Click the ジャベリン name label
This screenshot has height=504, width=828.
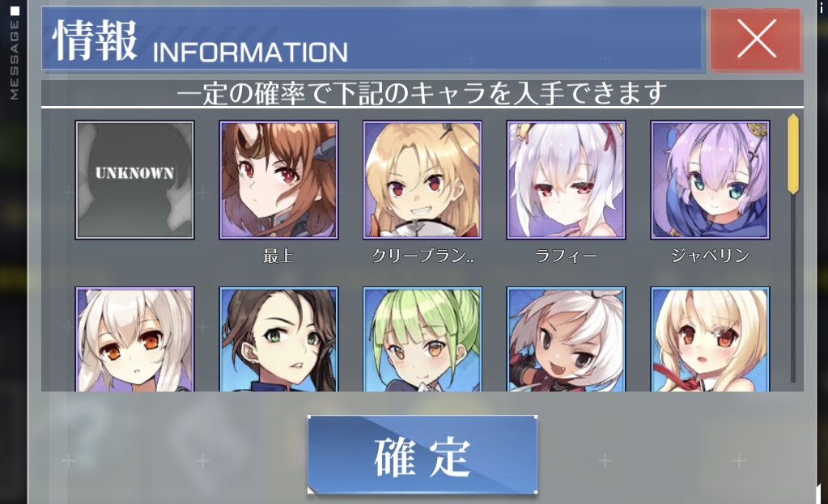click(x=711, y=256)
